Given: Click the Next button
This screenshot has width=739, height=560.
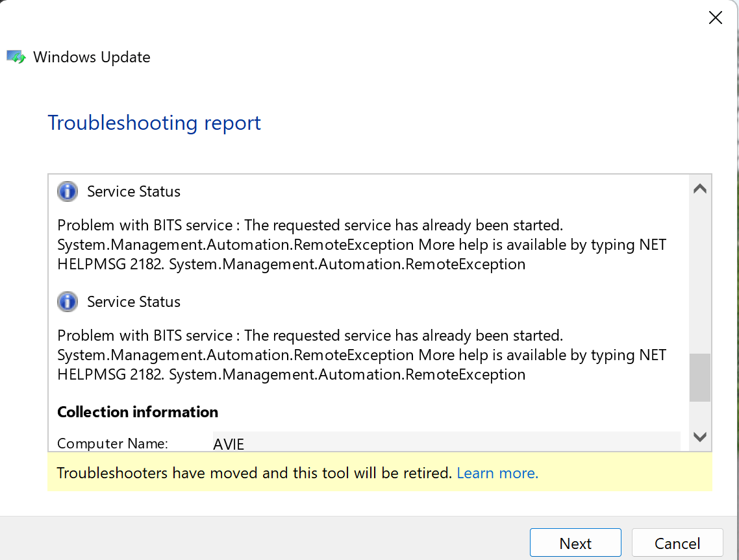Looking at the screenshot, I should pos(575,543).
